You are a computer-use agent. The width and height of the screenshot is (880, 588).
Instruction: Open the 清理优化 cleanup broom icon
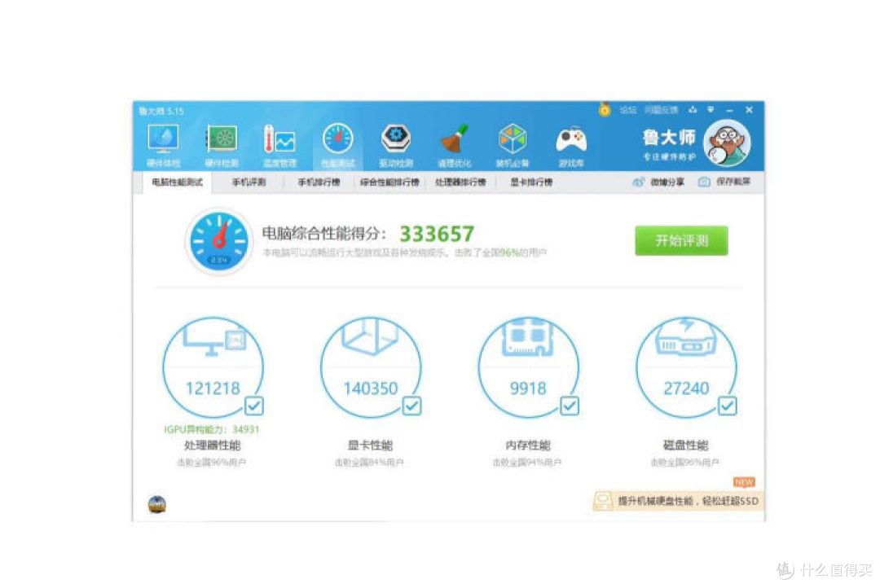pyautogui.click(x=454, y=138)
